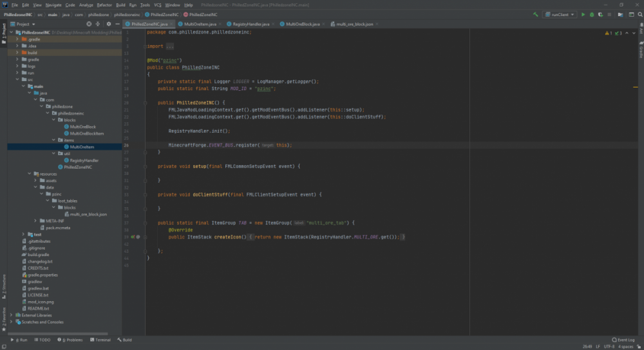
Task: Expand the build folder arrow
Action: coord(17,53)
